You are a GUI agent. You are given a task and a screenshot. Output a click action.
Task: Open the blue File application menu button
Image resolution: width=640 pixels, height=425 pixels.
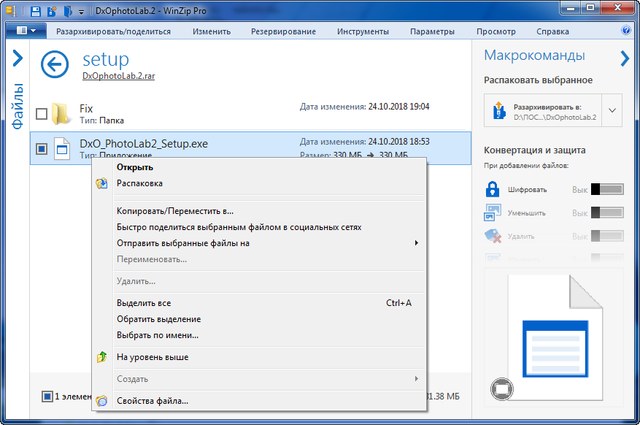pyautogui.click(x=26, y=31)
